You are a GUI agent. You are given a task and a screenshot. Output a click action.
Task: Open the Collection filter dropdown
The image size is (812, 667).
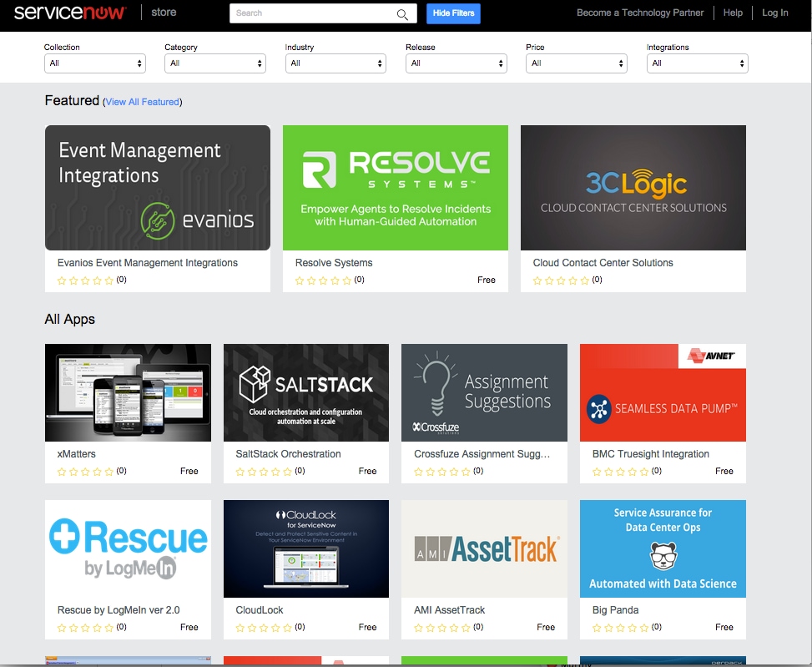tap(94, 63)
